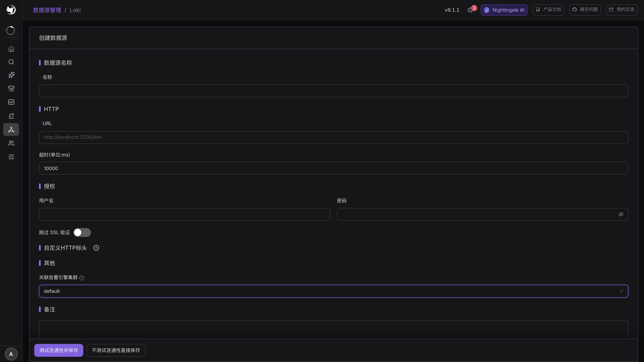Add a custom HTTP header with plus icon
The image size is (644, 362).
(x=96, y=248)
